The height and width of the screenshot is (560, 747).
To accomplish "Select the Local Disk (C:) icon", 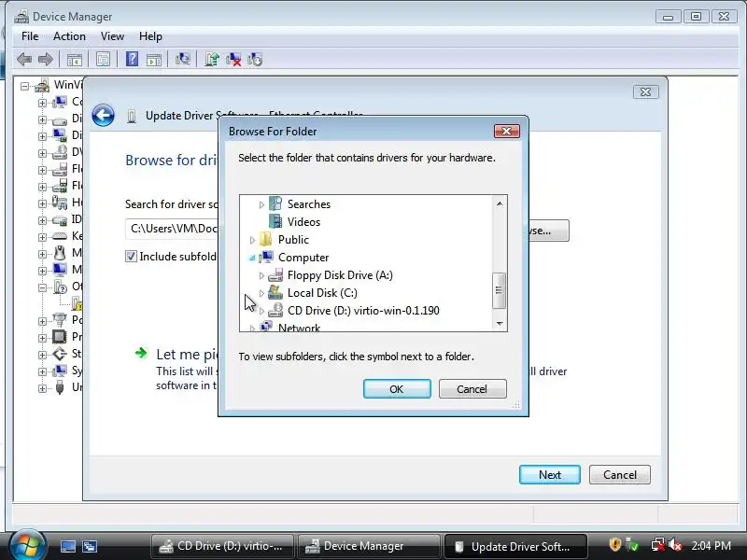I will [x=275, y=292].
